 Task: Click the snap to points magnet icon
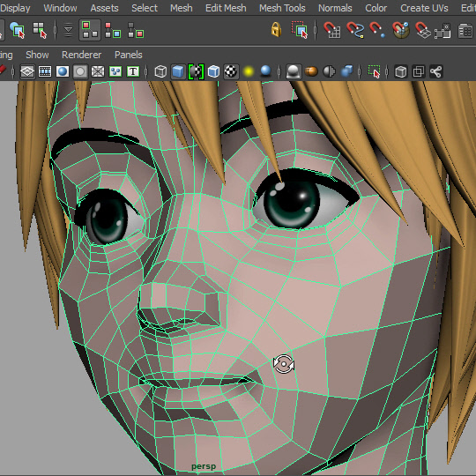pos(377,30)
